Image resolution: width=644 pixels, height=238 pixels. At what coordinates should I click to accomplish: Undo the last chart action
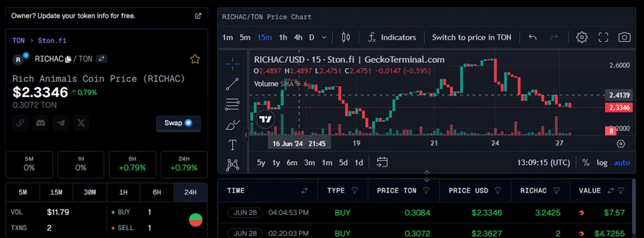tap(533, 37)
